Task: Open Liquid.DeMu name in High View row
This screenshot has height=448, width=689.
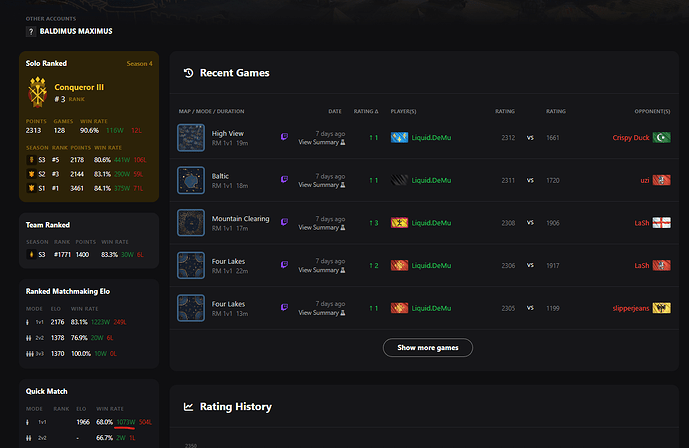Action: click(431, 137)
